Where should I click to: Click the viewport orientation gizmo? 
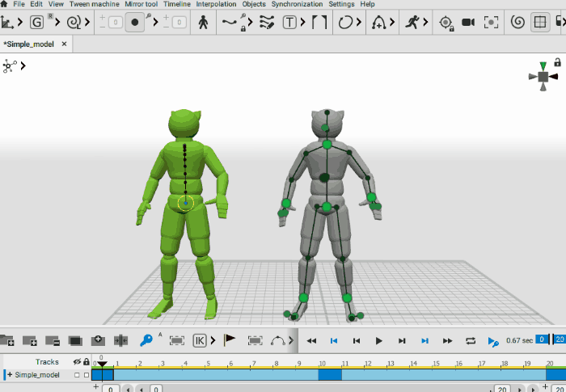pos(543,76)
